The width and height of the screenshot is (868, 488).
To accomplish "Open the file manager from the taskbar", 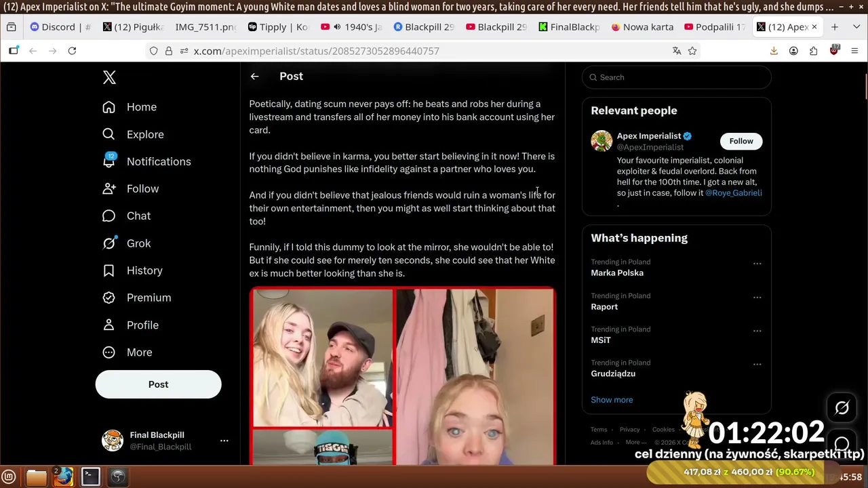I will 37,477.
